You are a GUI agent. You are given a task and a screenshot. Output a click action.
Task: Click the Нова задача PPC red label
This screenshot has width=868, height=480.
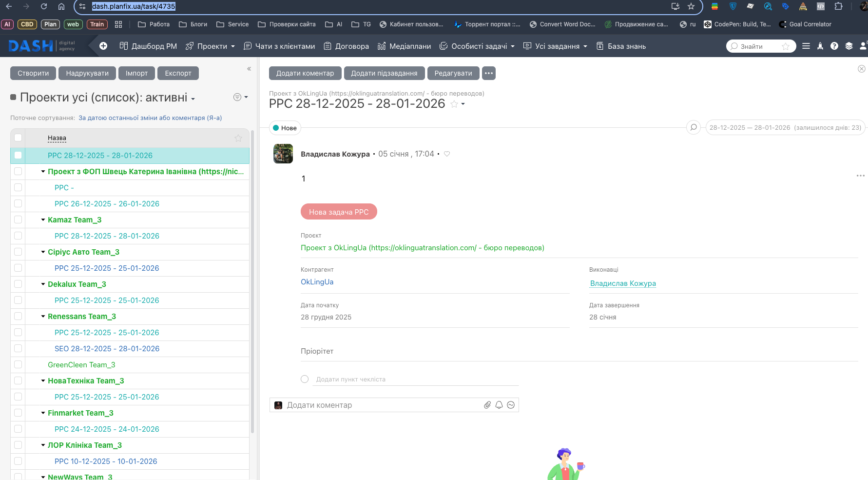coord(339,212)
